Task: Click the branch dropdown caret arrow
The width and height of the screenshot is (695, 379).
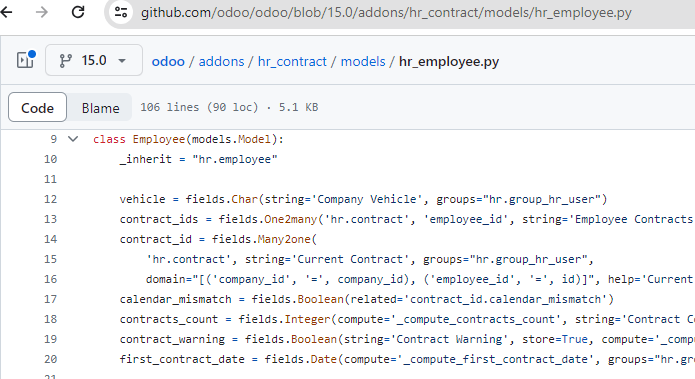Action: pyautogui.click(x=122, y=61)
